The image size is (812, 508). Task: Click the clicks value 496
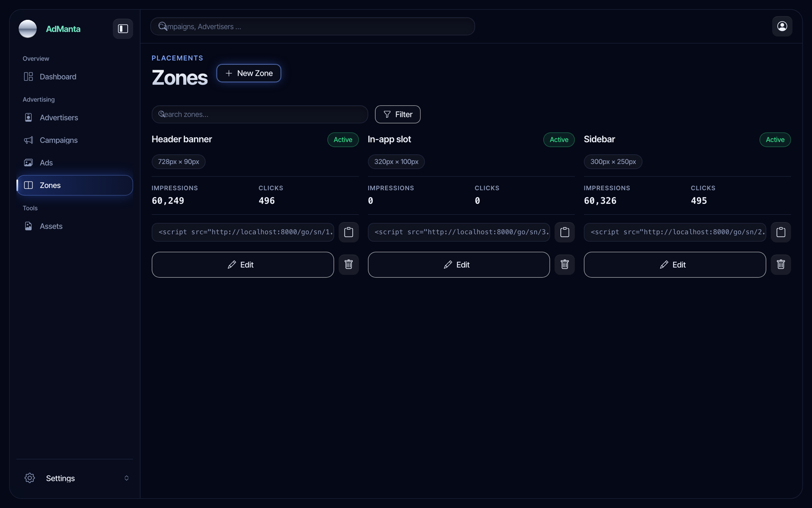pyautogui.click(x=267, y=201)
